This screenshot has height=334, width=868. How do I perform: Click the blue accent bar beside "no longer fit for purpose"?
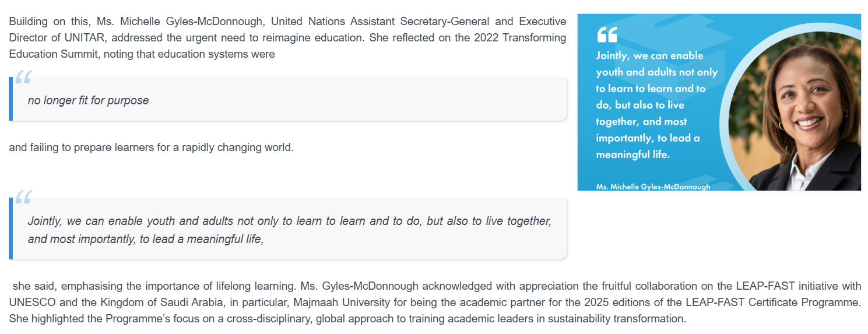[x=10, y=99]
